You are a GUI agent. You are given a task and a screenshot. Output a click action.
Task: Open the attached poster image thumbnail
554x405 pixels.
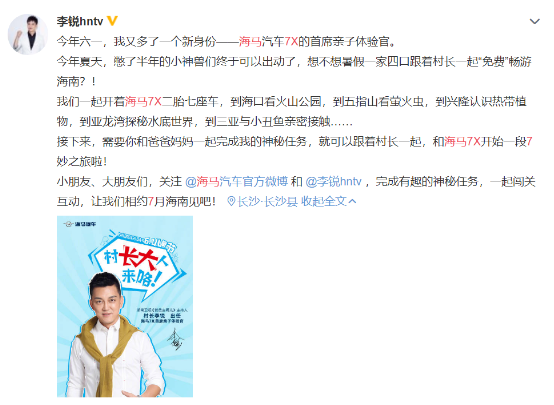125,307
